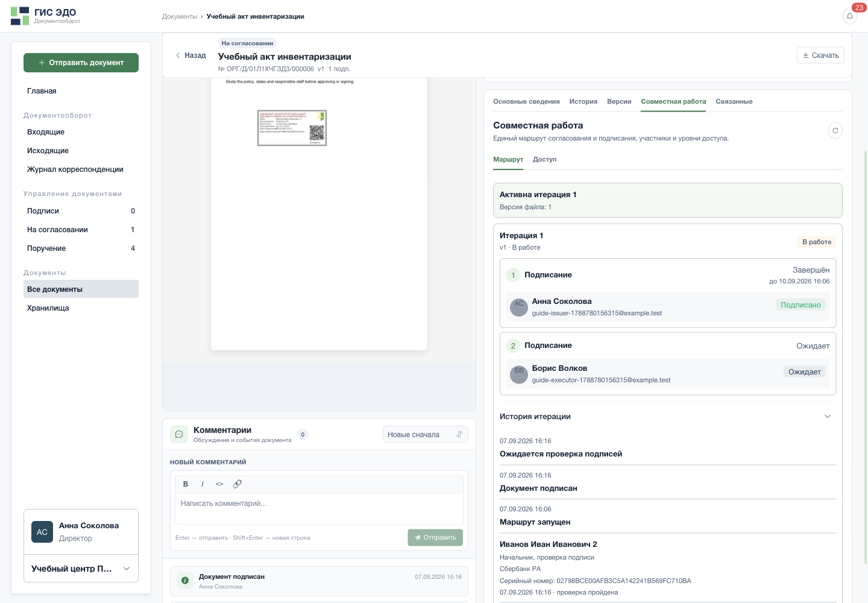Open the Учебный центр organization dropdown
Viewport: 868px width, 603px height.
click(81, 569)
